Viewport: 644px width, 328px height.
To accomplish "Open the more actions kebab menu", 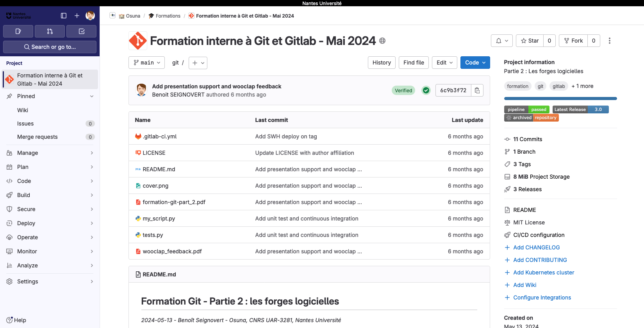I will [610, 41].
